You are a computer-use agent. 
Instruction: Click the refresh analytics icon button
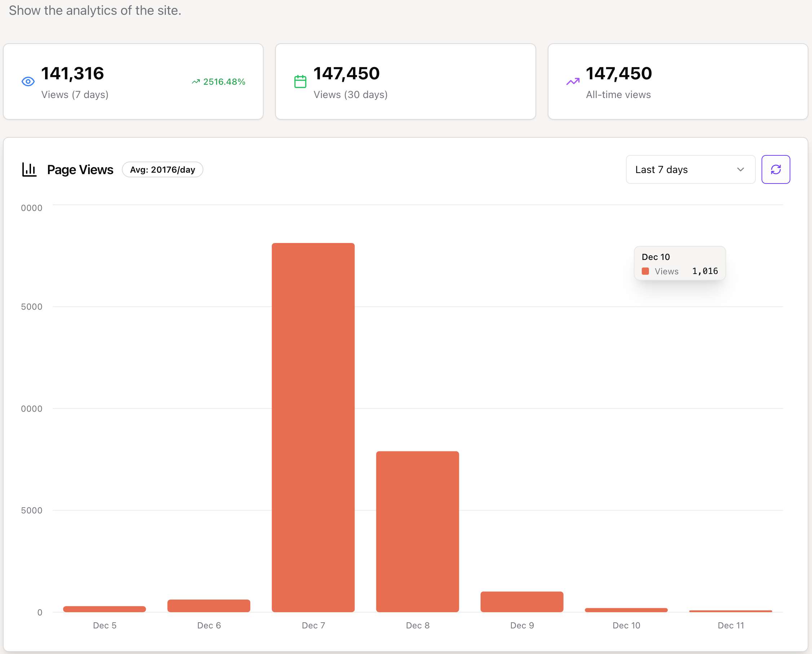[776, 169]
